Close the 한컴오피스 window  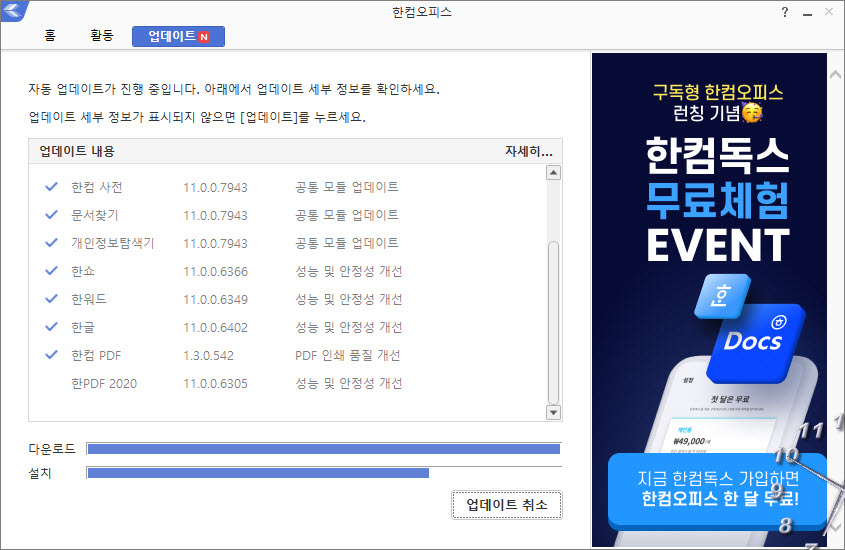(829, 12)
